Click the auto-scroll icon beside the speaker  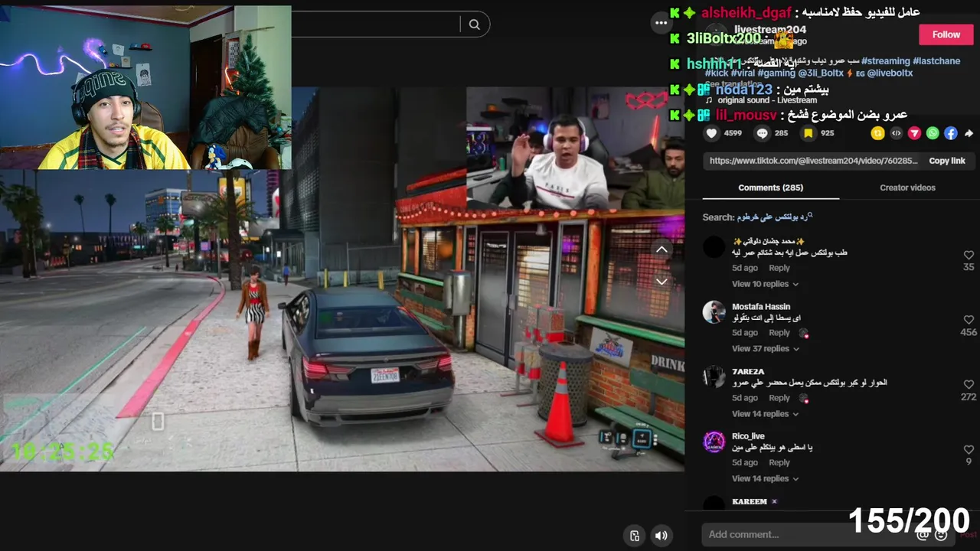[x=635, y=536]
